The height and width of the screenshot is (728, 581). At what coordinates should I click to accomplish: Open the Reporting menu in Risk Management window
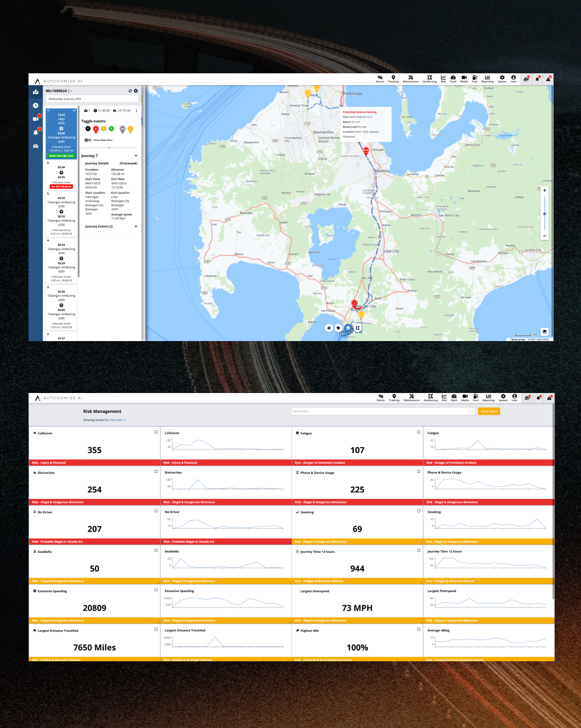(488, 398)
